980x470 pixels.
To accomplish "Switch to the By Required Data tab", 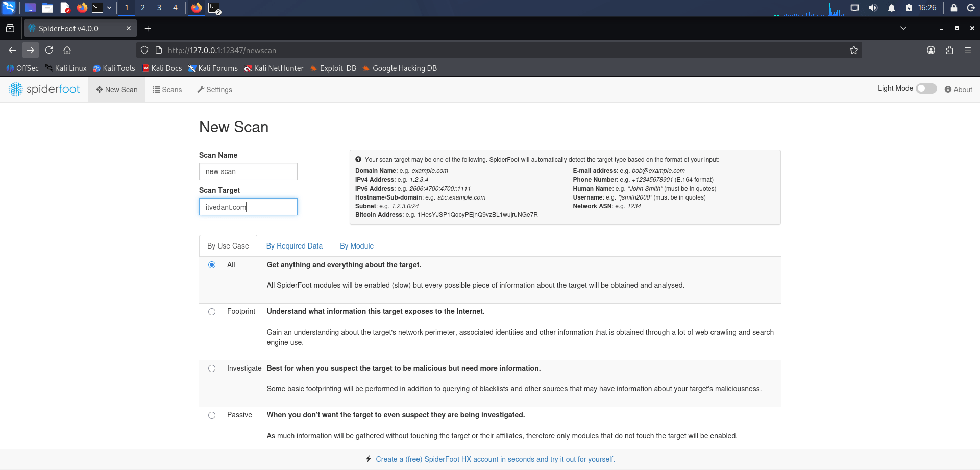I will pyautogui.click(x=295, y=246).
